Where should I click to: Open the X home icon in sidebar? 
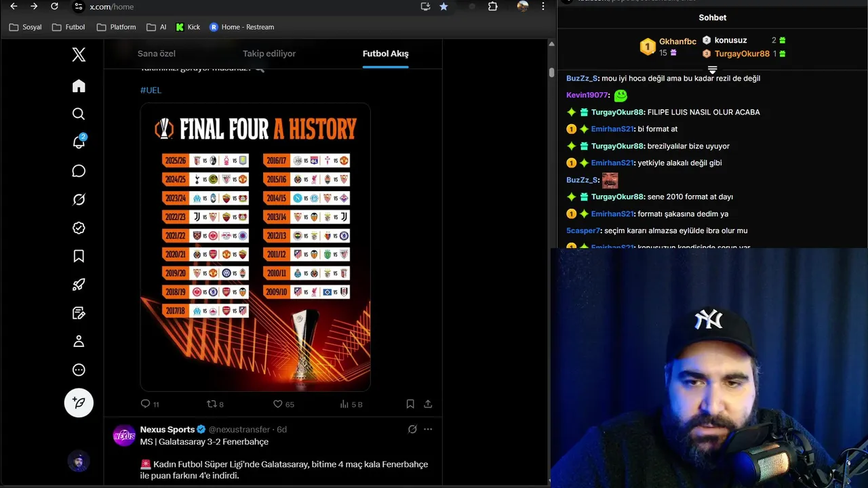pyautogui.click(x=79, y=86)
